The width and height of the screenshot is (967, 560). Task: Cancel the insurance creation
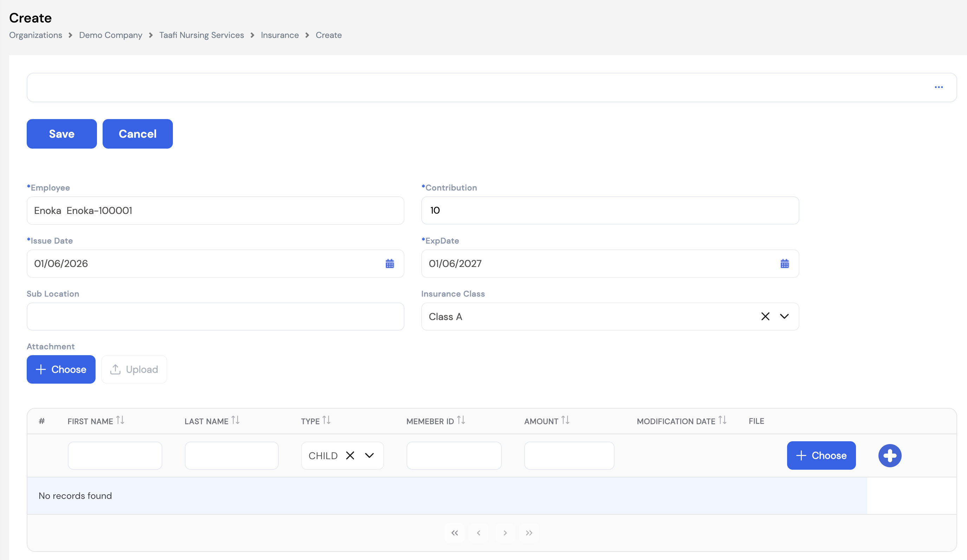click(x=137, y=134)
